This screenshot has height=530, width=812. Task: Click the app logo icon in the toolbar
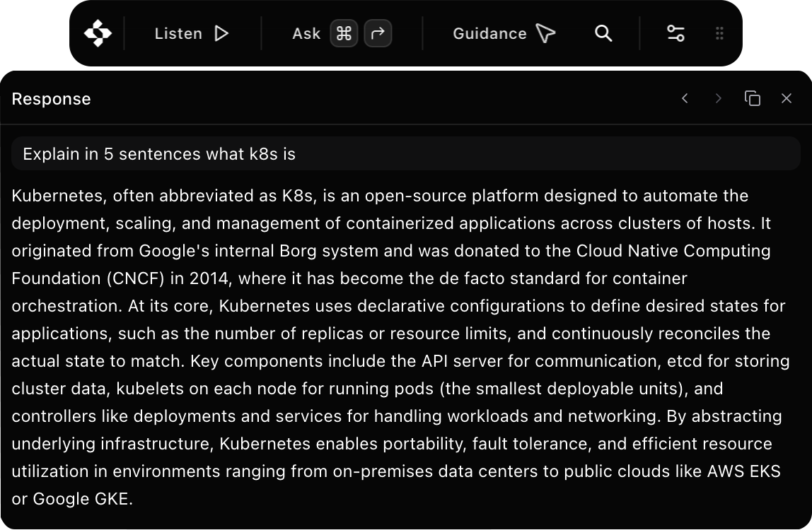point(98,33)
